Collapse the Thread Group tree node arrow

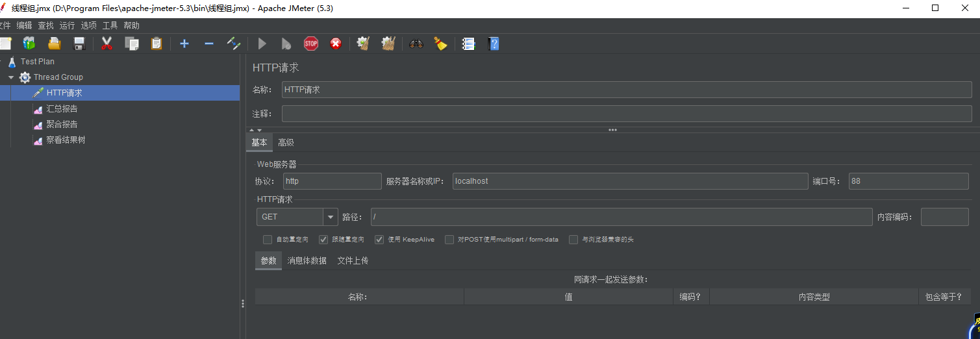pos(11,77)
